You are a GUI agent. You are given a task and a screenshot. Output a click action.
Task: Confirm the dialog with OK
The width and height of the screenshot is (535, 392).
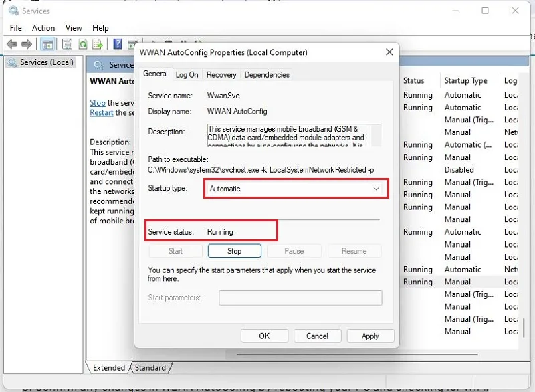tap(264, 336)
